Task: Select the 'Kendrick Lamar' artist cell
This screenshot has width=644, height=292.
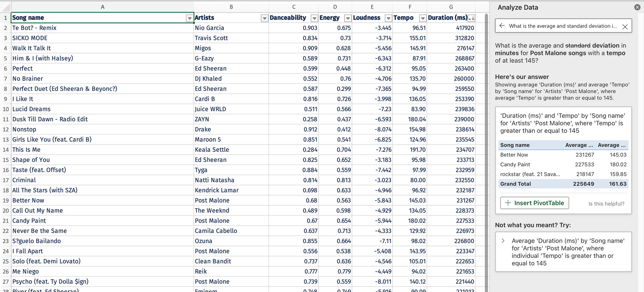Action: [x=231, y=190]
